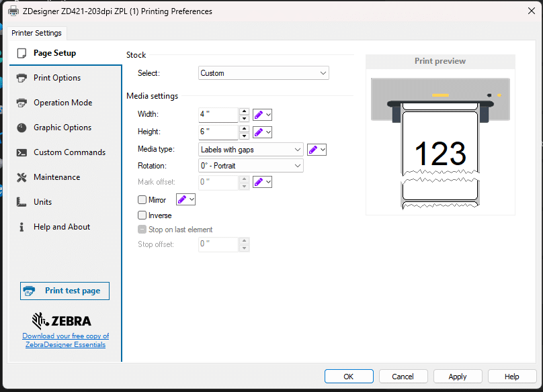Click Print test page button
Image resolution: width=543 pixels, height=392 pixels.
point(65,291)
